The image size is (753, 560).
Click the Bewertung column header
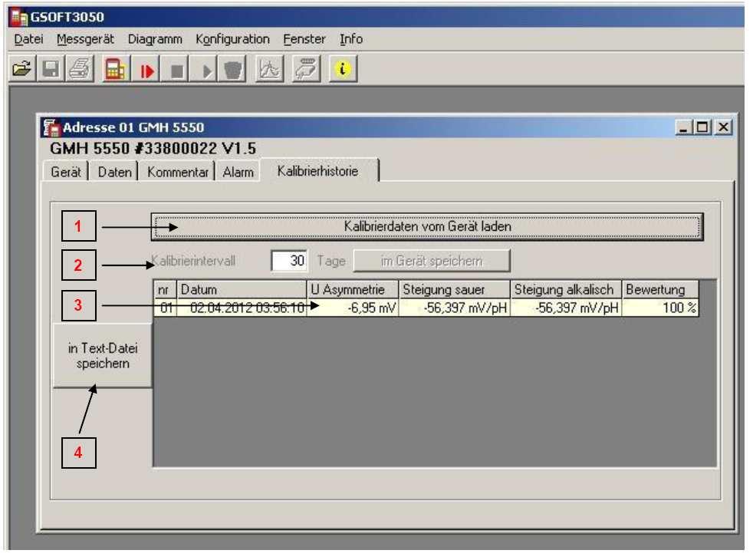click(660, 290)
